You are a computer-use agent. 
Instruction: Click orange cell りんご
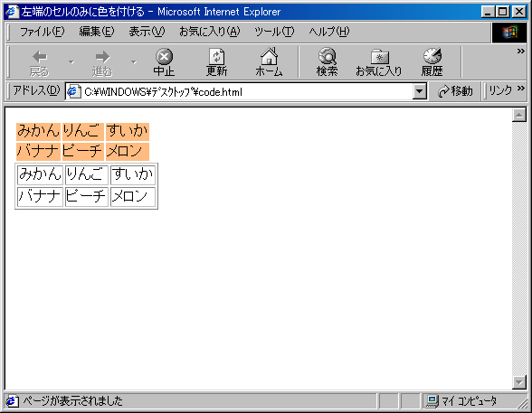coord(83,131)
